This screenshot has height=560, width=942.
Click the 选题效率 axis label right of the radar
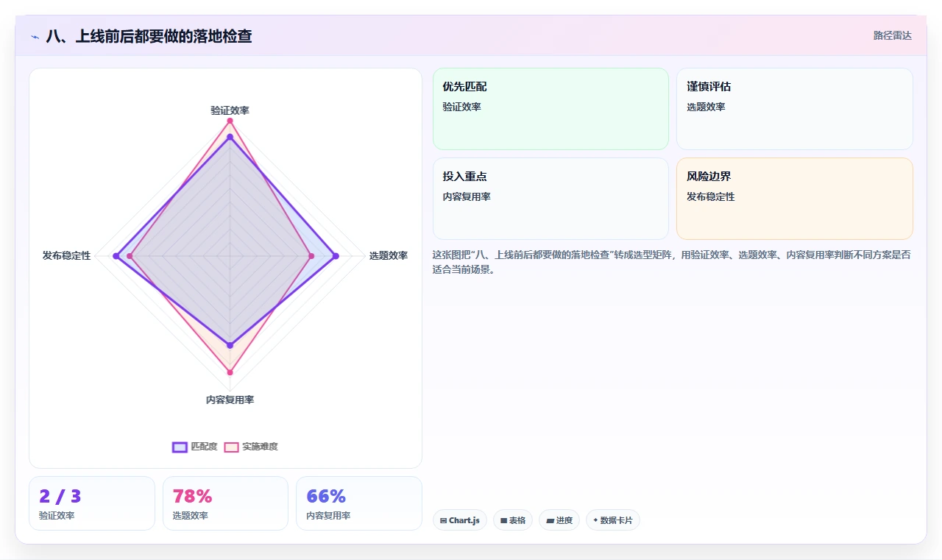[x=389, y=256]
